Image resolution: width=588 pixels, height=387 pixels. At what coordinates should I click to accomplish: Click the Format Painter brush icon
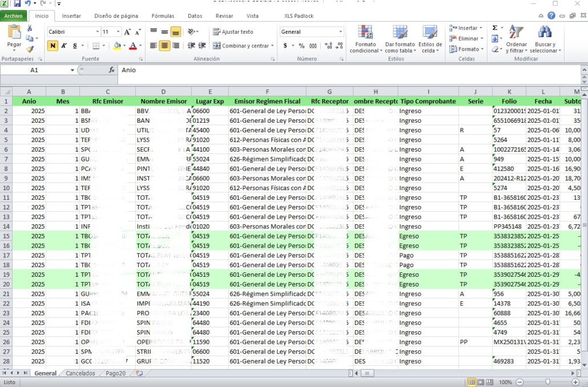click(x=30, y=49)
